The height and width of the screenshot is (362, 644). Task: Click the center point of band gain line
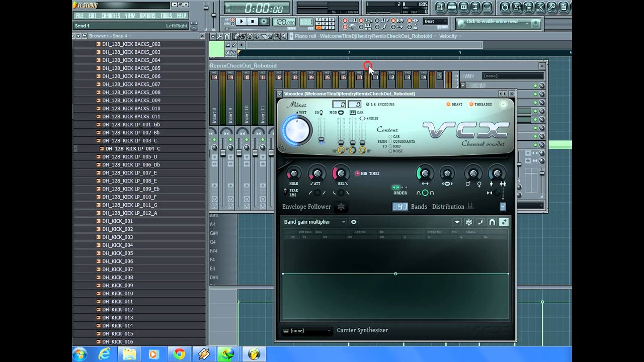click(x=395, y=274)
